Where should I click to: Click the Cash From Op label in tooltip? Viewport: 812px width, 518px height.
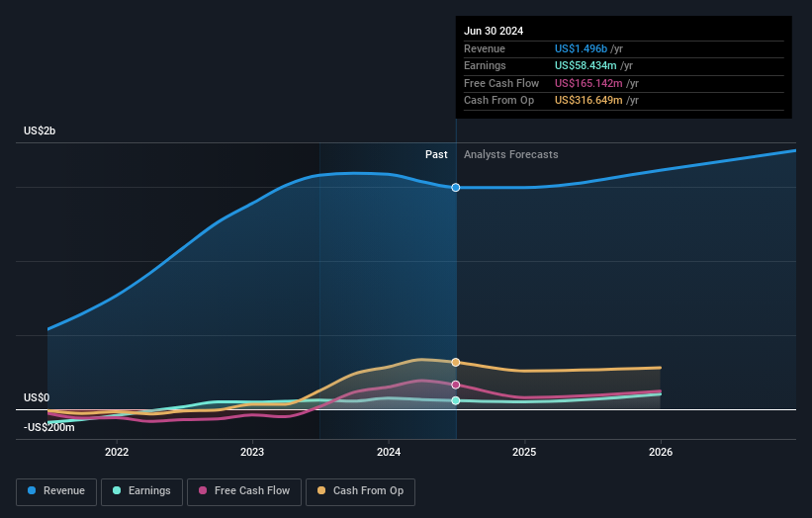[x=498, y=101]
